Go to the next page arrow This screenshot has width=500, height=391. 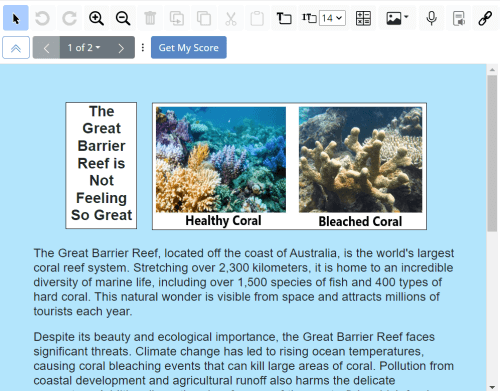pyautogui.click(x=121, y=48)
